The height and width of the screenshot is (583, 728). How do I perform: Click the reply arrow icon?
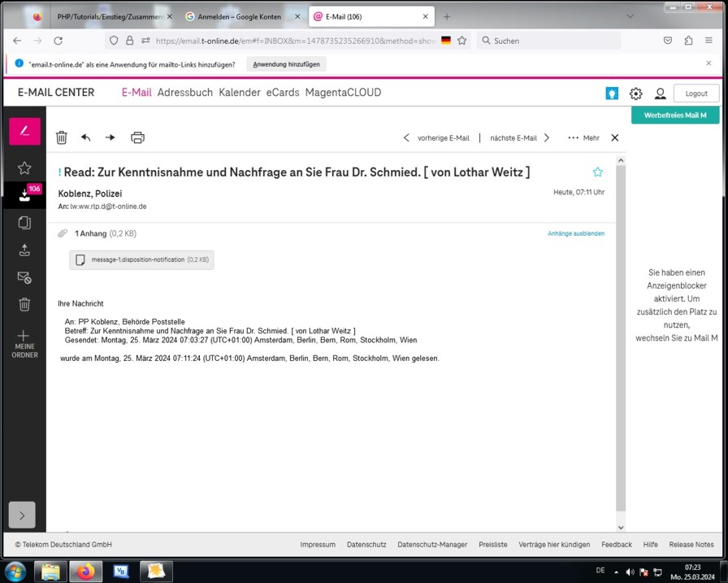point(86,137)
